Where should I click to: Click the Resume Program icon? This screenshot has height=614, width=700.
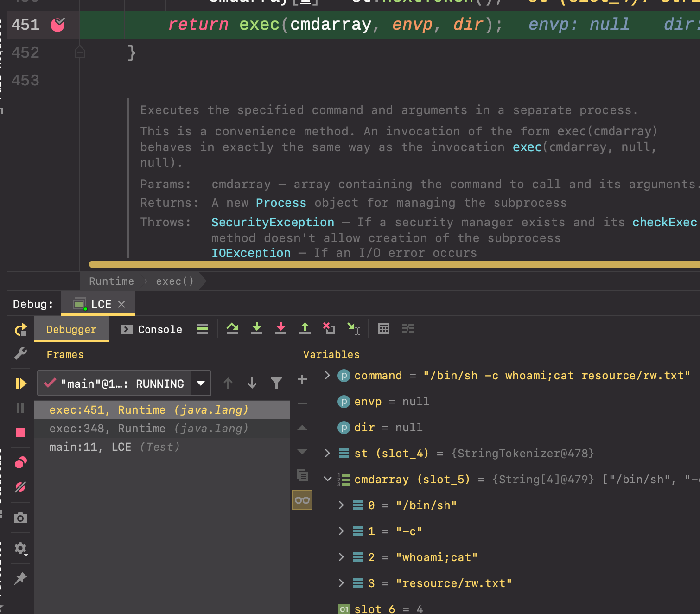(x=20, y=384)
